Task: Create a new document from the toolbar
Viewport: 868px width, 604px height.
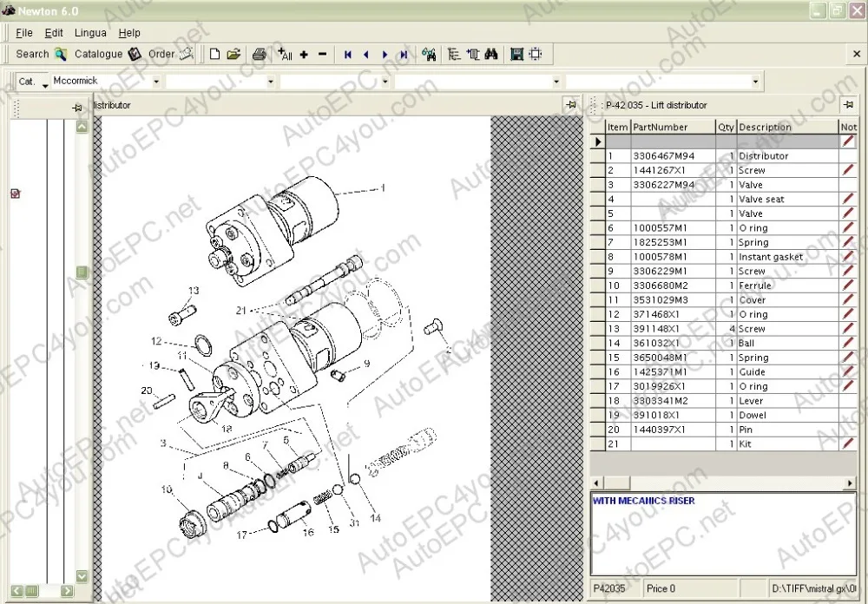Action: (214, 54)
